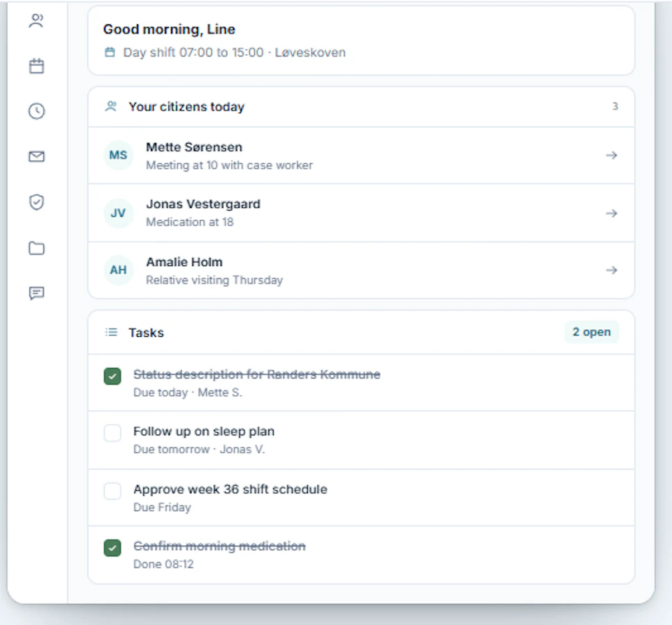The width and height of the screenshot is (672, 625).
Task: Select the Jonas Vestergaard name
Action: pyautogui.click(x=203, y=204)
